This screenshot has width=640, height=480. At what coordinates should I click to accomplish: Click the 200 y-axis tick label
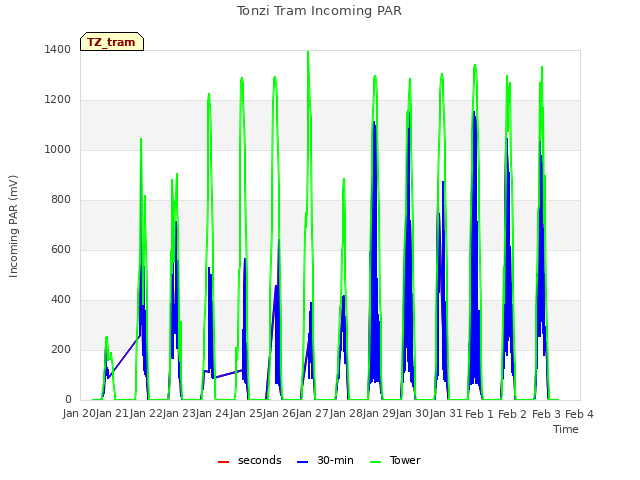(x=61, y=350)
